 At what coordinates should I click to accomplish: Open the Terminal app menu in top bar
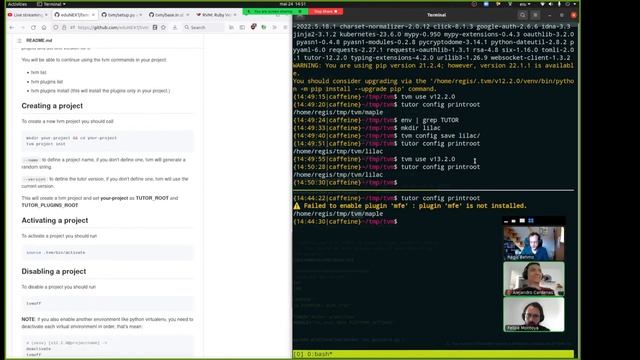click(x=51, y=4)
